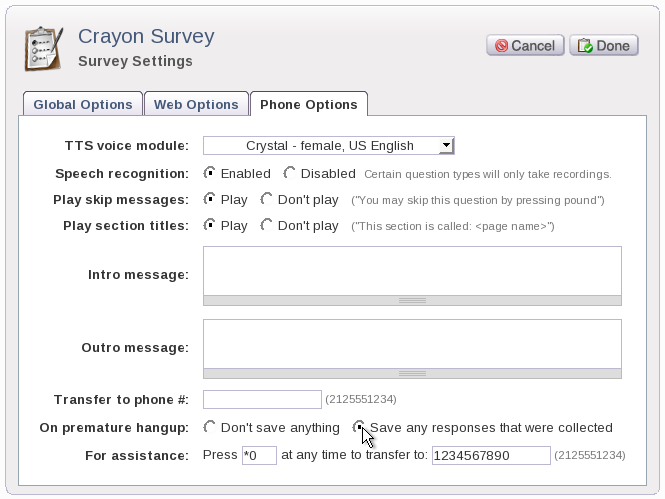This screenshot has width=665, height=499.
Task: Grab the Intro message resize handle
Action: (412, 301)
